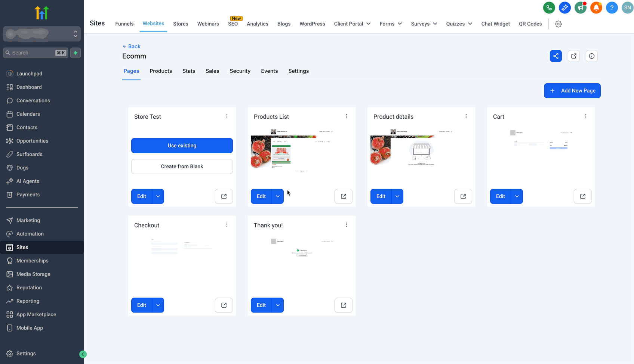
Task: Click the Back link above Ecomm
Action: coord(132,46)
